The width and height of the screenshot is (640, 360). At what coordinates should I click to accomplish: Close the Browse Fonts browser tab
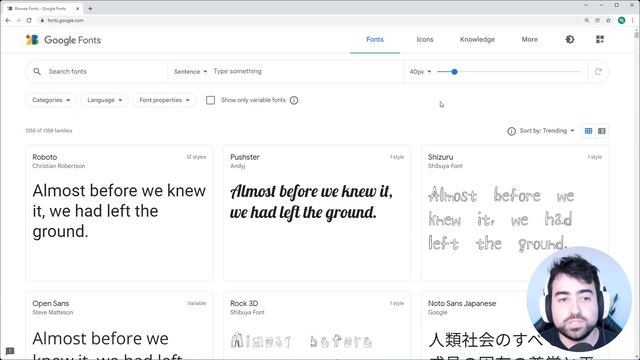coord(78,8)
